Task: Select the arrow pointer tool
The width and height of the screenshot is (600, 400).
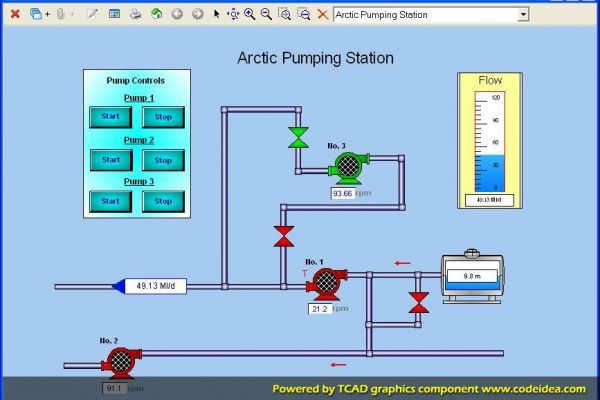Action: [216, 15]
